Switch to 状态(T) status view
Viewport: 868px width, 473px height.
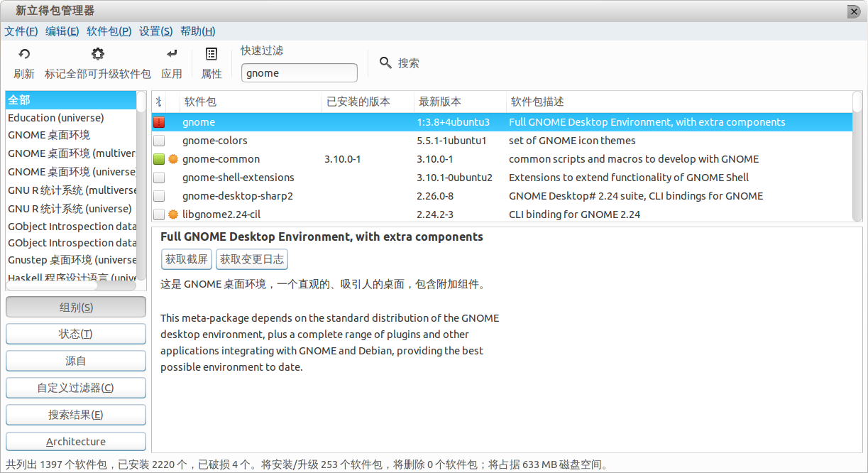coord(76,334)
